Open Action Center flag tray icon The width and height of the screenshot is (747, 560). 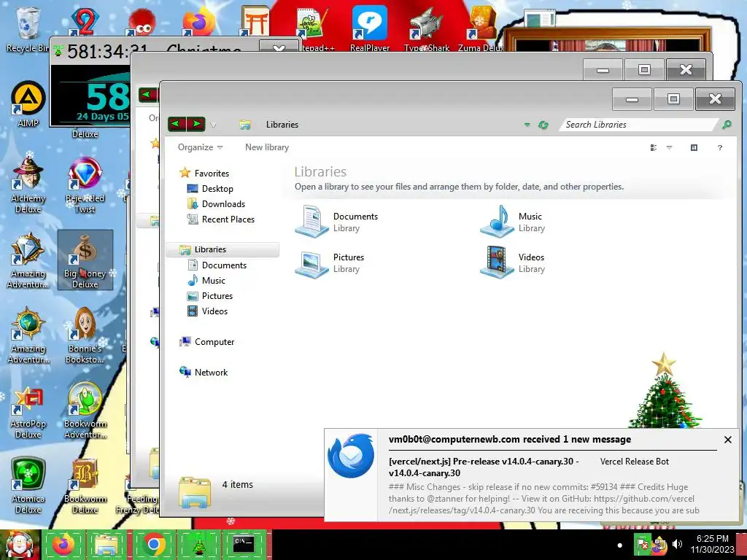(642, 544)
